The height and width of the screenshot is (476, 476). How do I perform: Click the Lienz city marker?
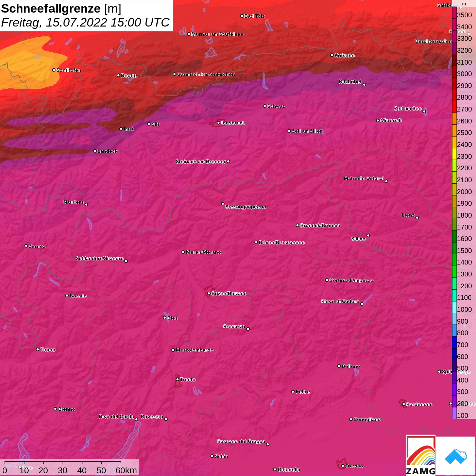(x=417, y=217)
